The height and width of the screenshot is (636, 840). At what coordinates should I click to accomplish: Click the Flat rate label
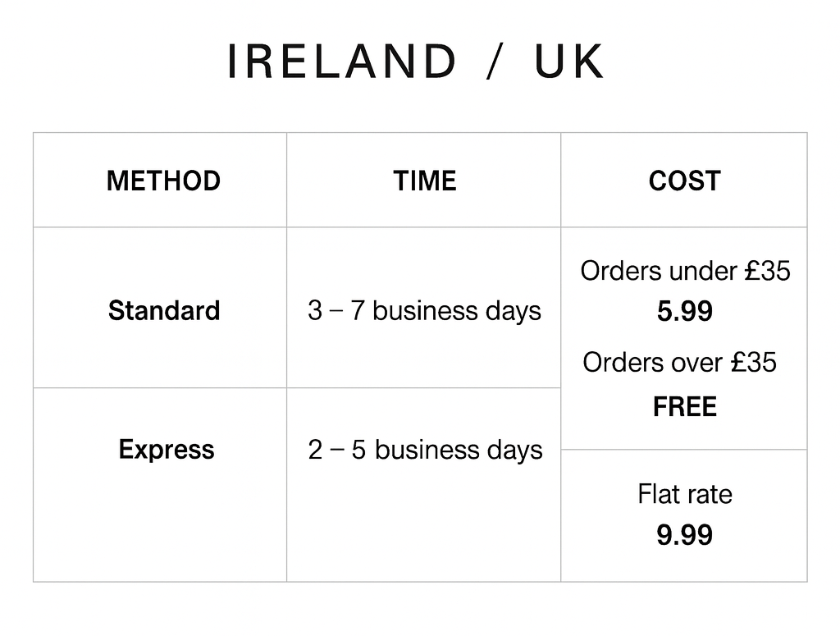[x=685, y=494]
